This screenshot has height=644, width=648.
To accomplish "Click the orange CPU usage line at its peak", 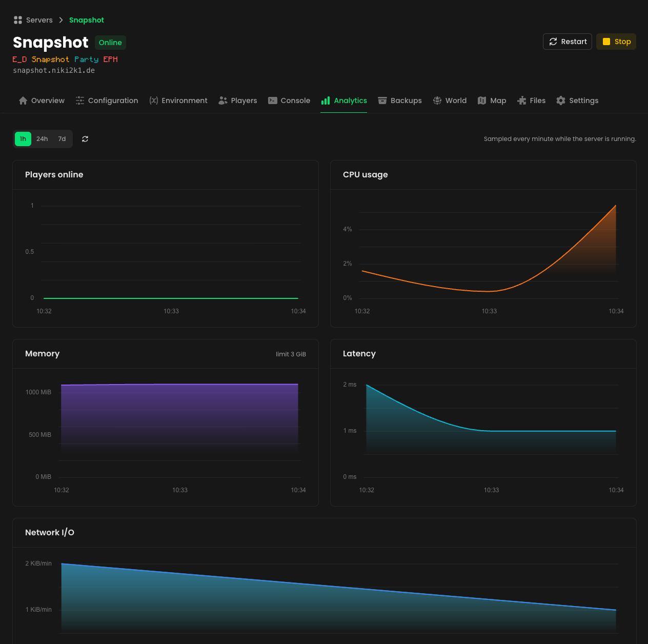I will point(615,206).
